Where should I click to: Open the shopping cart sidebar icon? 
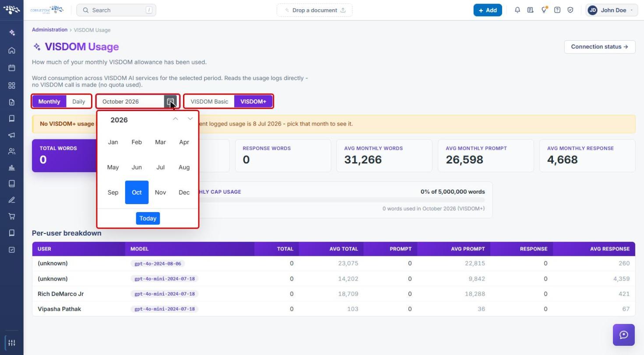(x=12, y=216)
